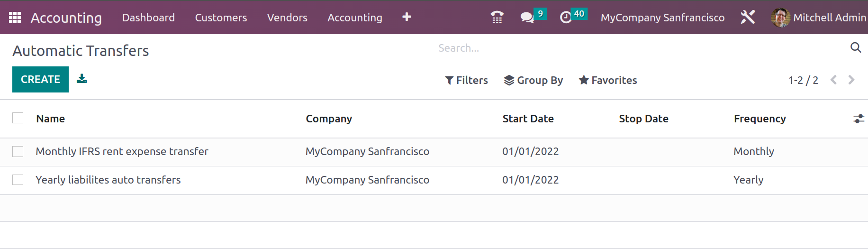
Task: Expand the Favorites dropdown
Action: coord(608,80)
